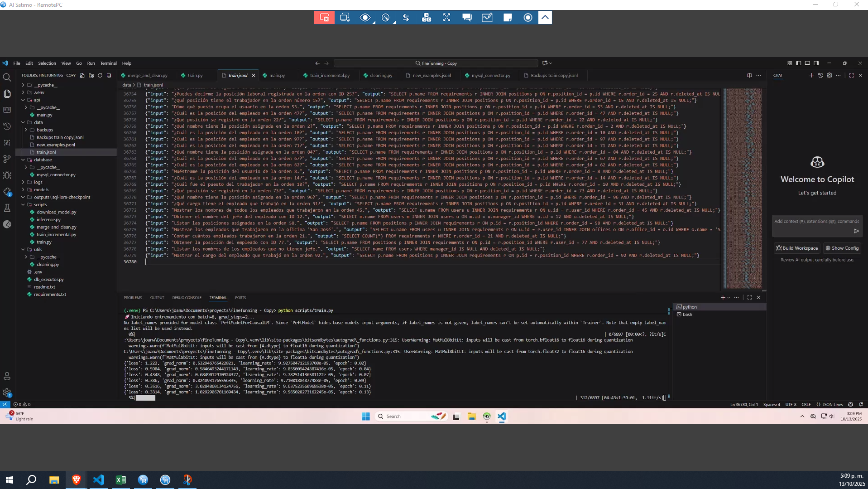Toggle the secondary side bar

pyautogui.click(x=816, y=63)
